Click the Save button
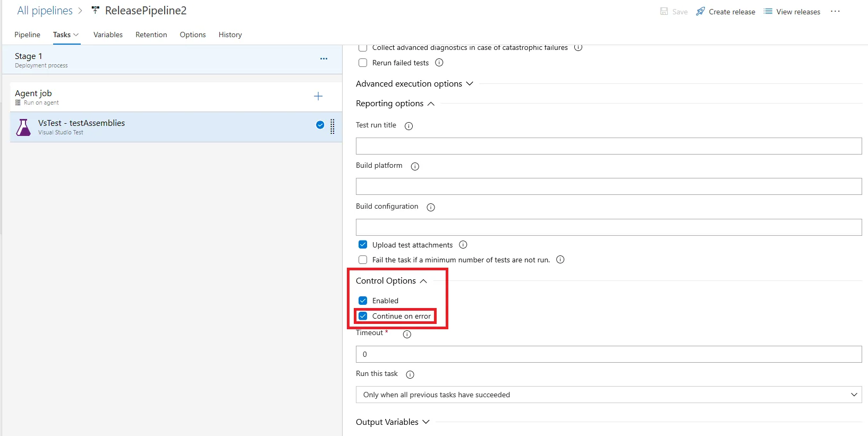 674,12
